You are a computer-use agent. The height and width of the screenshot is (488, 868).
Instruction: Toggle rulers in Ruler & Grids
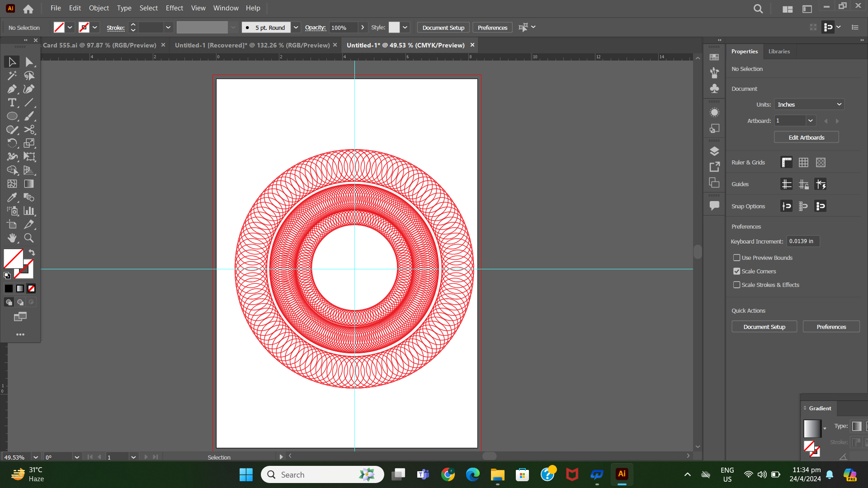[786, 162]
